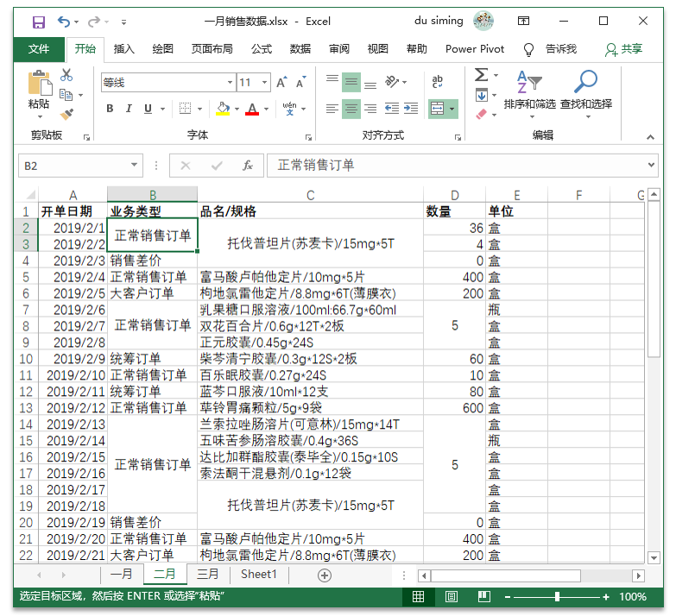
Task: Toggle Merge and Center button
Action: click(x=438, y=109)
